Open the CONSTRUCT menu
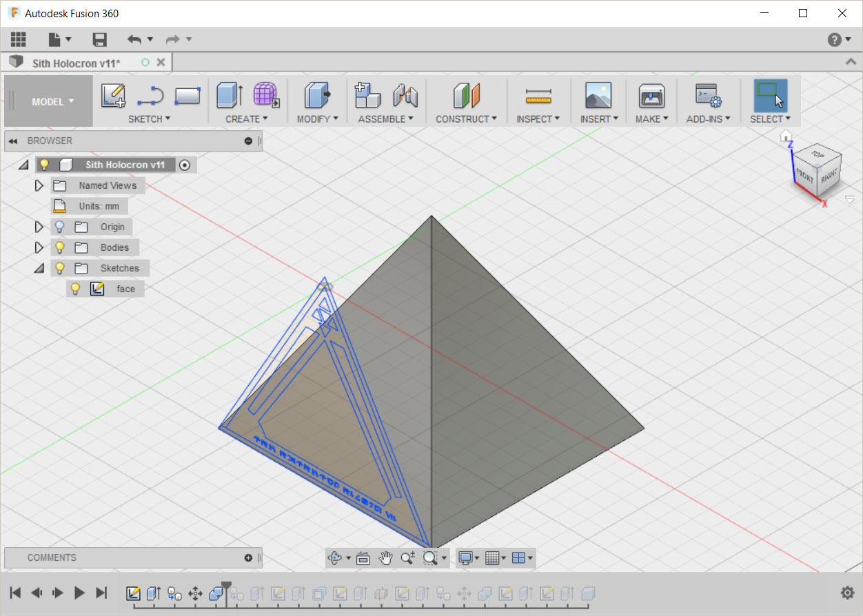Viewport: 863px width, 616px height. [466, 119]
